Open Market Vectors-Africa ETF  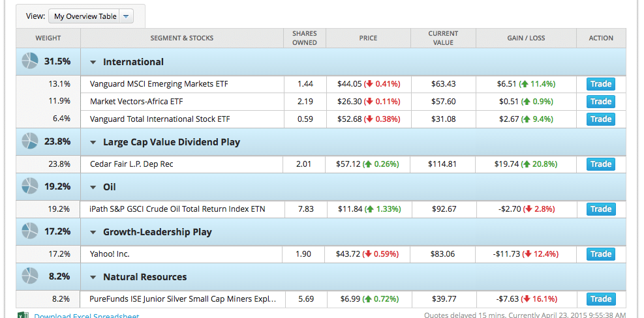pyautogui.click(x=137, y=102)
